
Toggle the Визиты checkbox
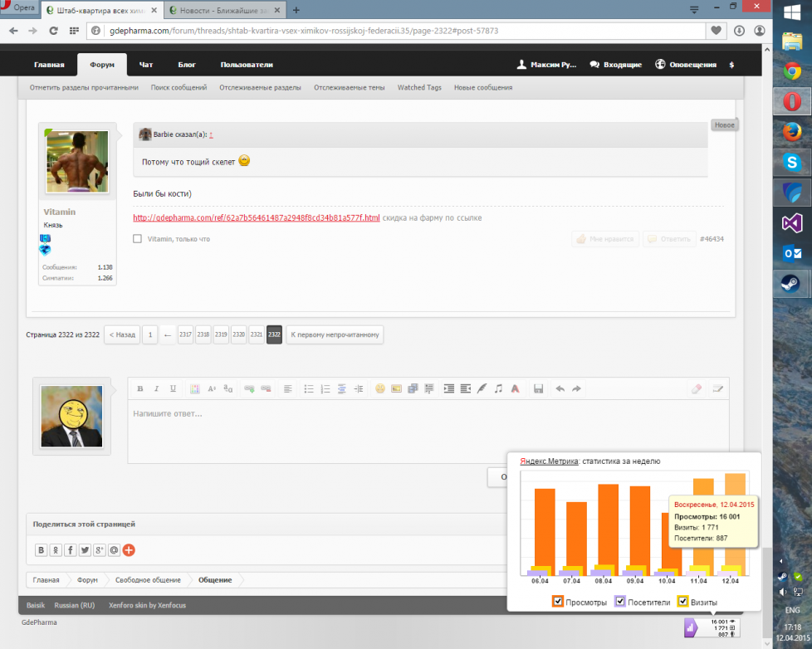(683, 602)
